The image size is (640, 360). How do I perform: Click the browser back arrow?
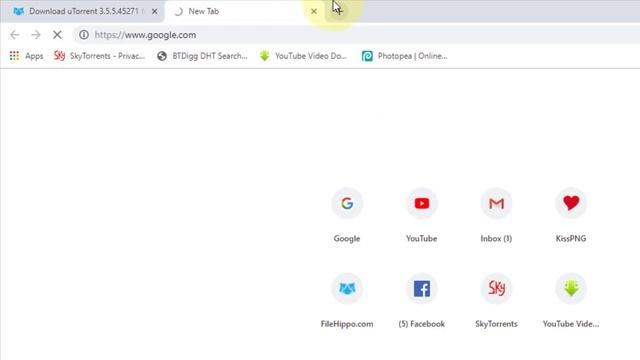(15, 35)
